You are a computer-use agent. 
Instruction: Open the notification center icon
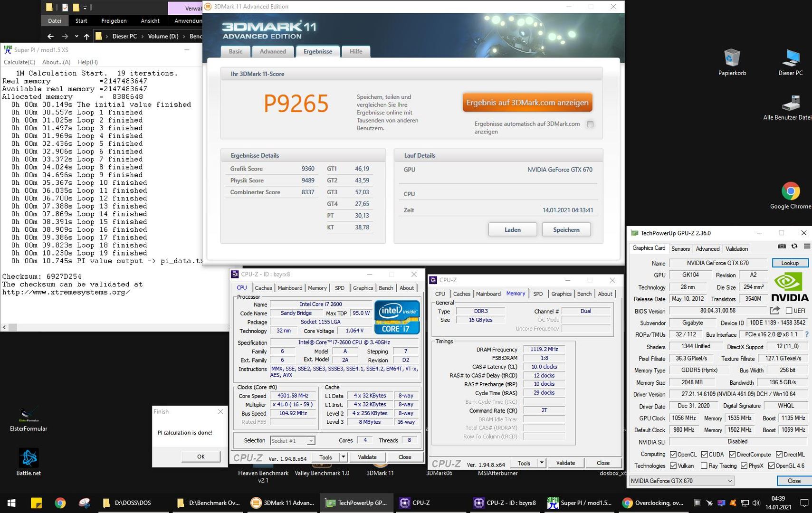[x=804, y=503]
